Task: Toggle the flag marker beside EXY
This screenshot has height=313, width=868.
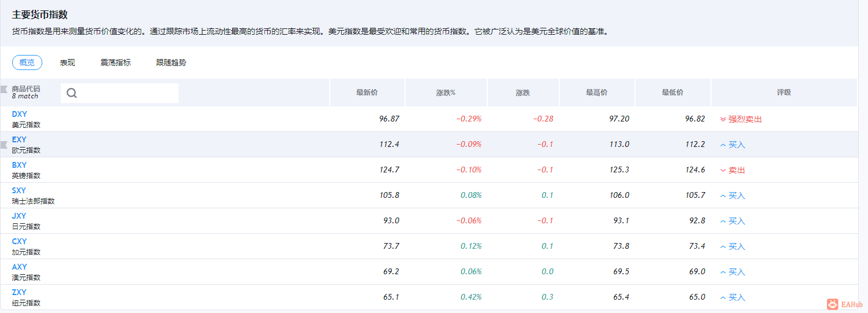Action: click(x=5, y=145)
